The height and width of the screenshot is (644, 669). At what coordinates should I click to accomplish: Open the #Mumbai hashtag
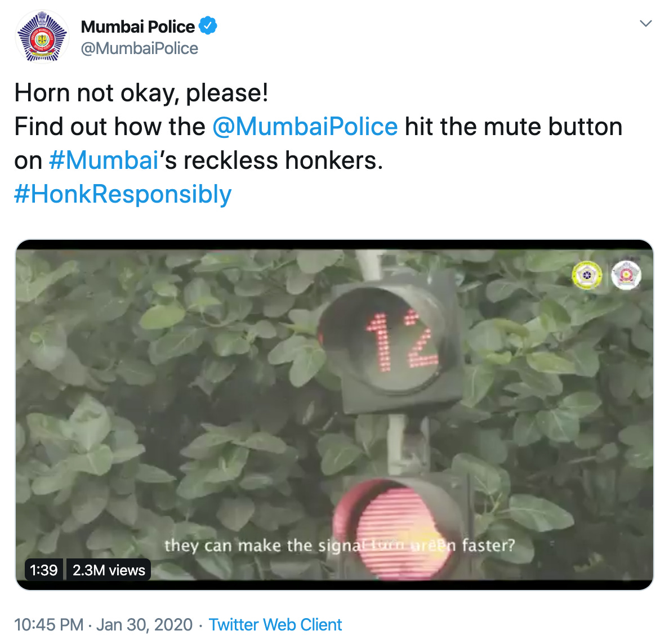click(104, 160)
